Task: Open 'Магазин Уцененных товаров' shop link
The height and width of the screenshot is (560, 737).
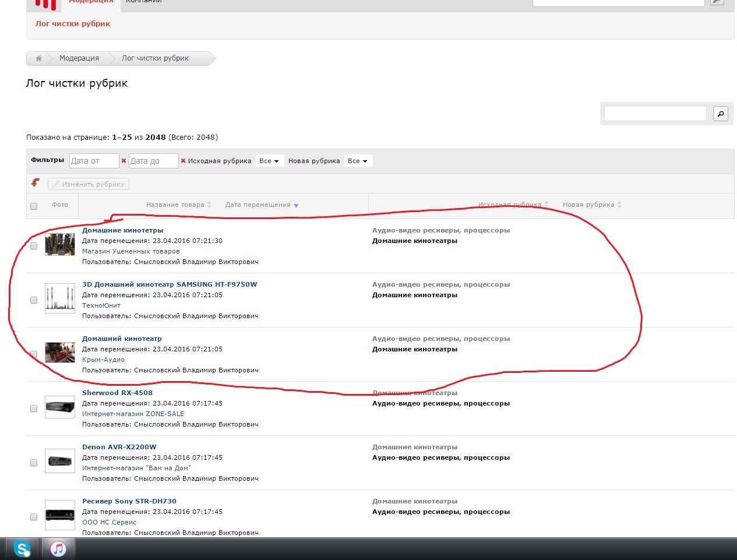Action: click(x=131, y=251)
